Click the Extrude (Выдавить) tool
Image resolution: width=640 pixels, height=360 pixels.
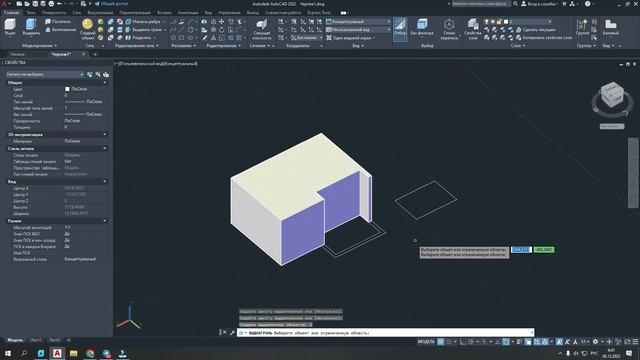(x=31, y=27)
